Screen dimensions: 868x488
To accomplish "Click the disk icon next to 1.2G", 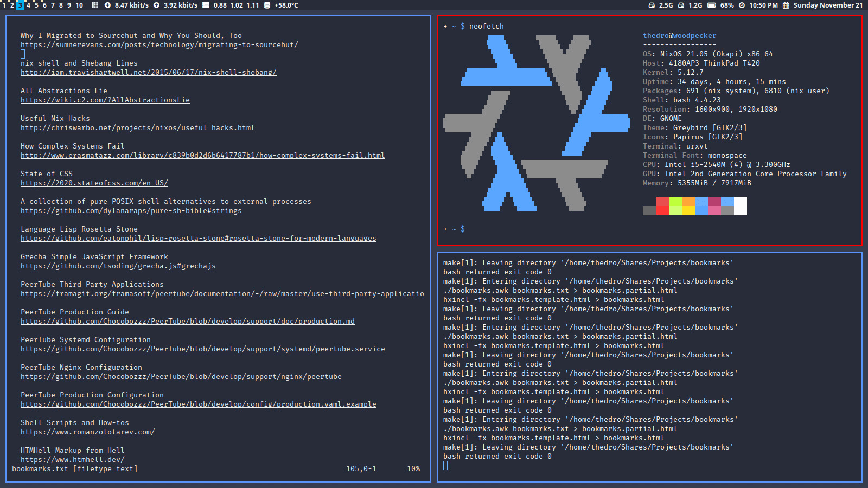I will tap(681, 5).
